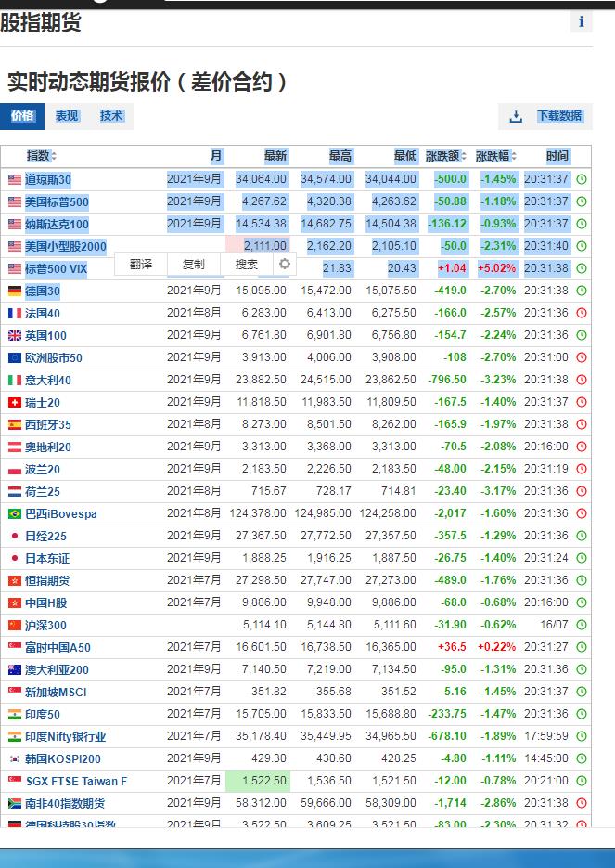Click the Japan flag beside 日经225
This screenshot has height=868, width=615.
15,536
